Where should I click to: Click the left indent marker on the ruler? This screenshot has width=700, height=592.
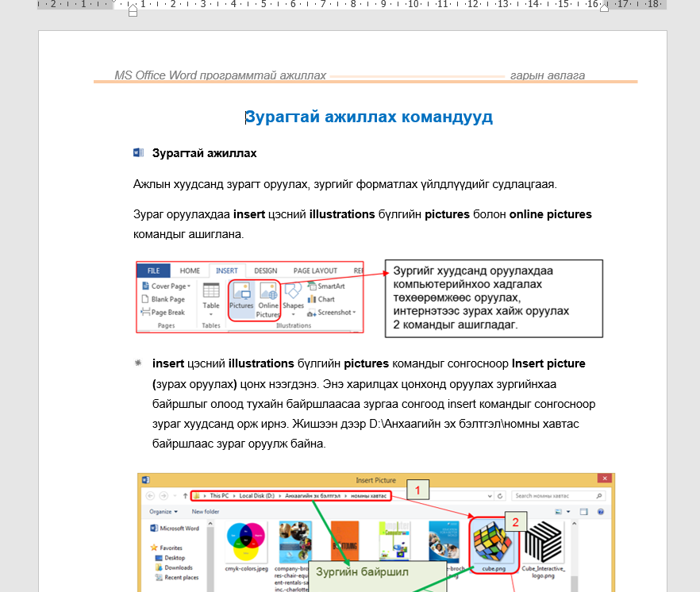[x=133, y=10]
